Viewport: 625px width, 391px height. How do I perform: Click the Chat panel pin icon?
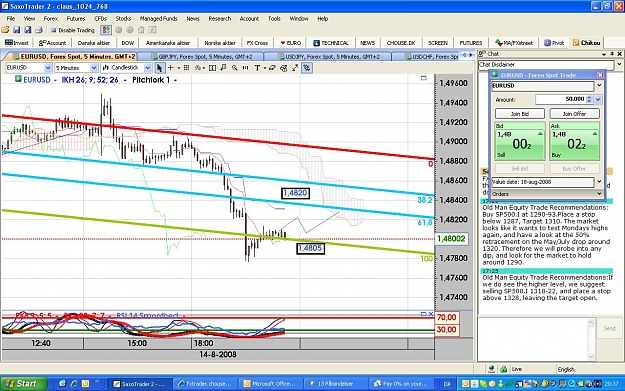pyautogui.click(x=612, y=53)
